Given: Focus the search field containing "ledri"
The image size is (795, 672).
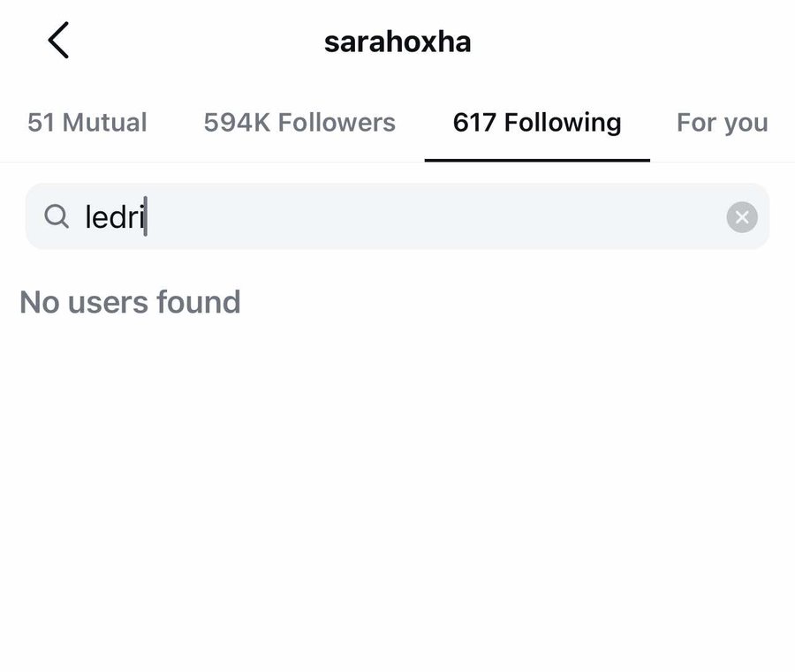Looking at the screenshot, I should coord(397,216).
